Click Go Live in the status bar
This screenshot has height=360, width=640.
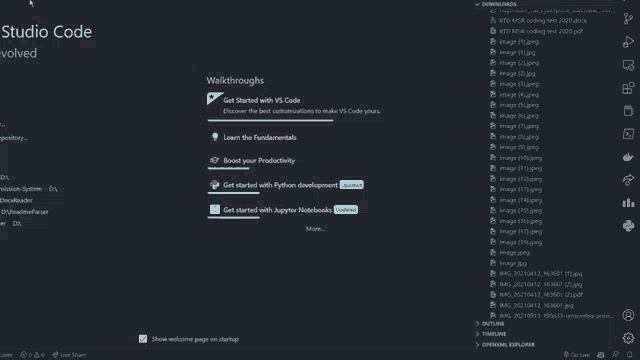[x=577, y=355]
